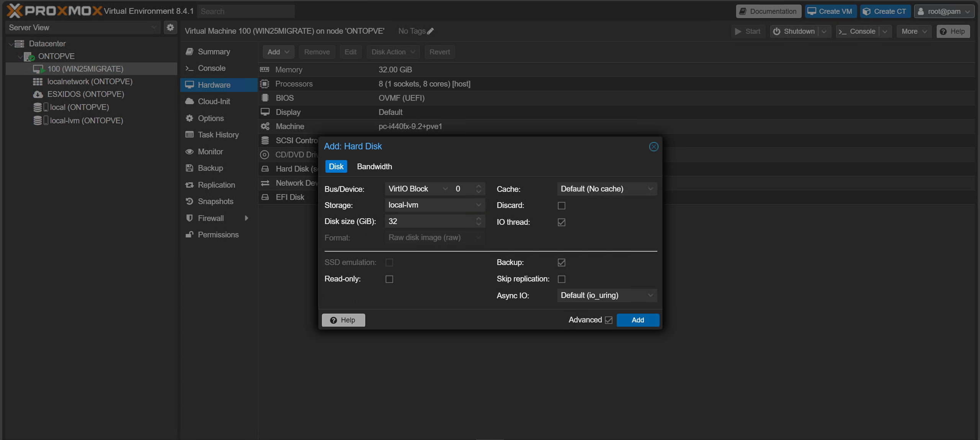
Task: Click the SCSI Controller database icon
Action: point(265,141)
